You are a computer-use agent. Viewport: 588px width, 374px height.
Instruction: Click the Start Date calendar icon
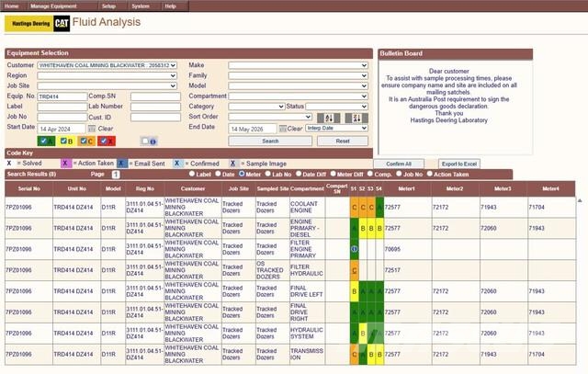pyautogui.click(x=92, y=129)
